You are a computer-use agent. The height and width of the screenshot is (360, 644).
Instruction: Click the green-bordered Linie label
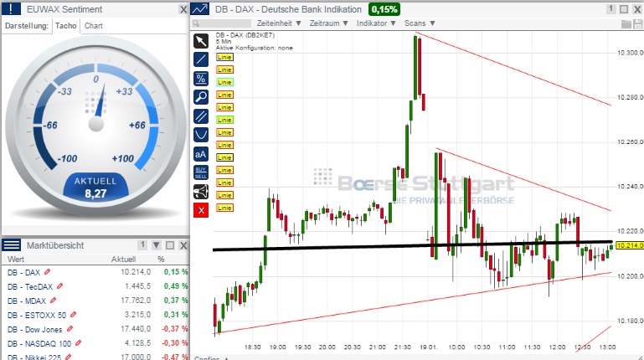pos(224,120)
